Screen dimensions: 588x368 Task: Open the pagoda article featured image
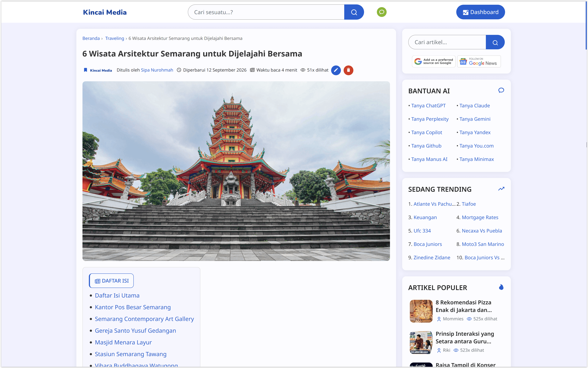(x=236, y=171)
